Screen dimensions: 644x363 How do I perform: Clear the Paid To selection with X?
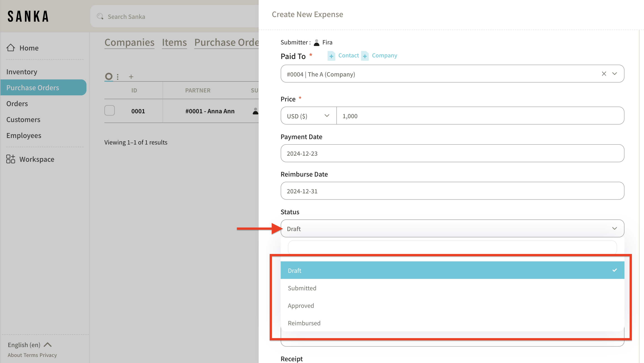click(604, 74)
